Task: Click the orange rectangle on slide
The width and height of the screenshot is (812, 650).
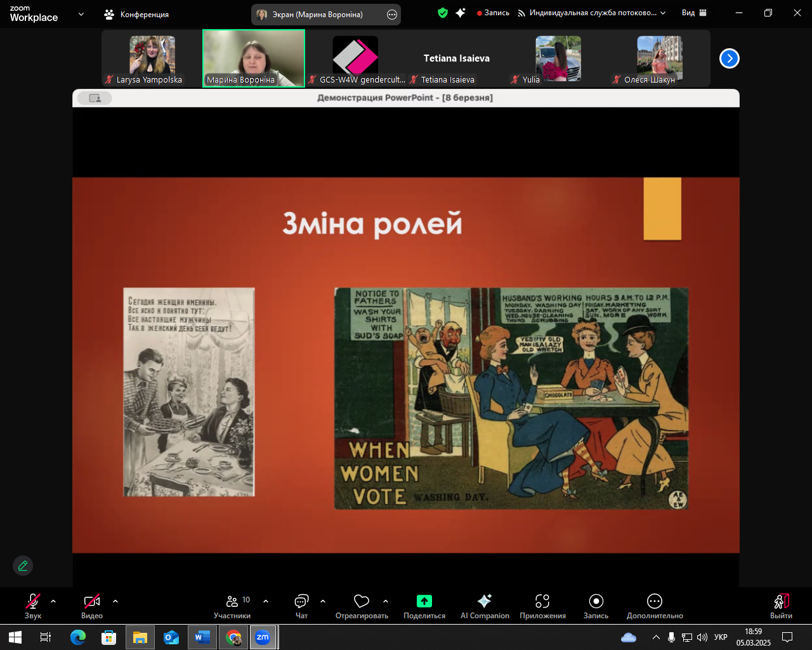Action: [x=662, y=209]
